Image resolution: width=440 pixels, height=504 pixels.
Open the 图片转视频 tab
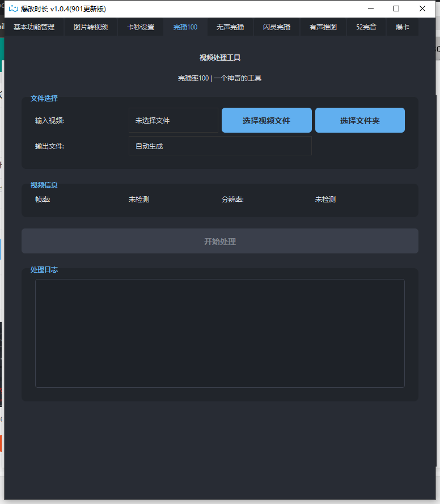(x=91, y=27)
